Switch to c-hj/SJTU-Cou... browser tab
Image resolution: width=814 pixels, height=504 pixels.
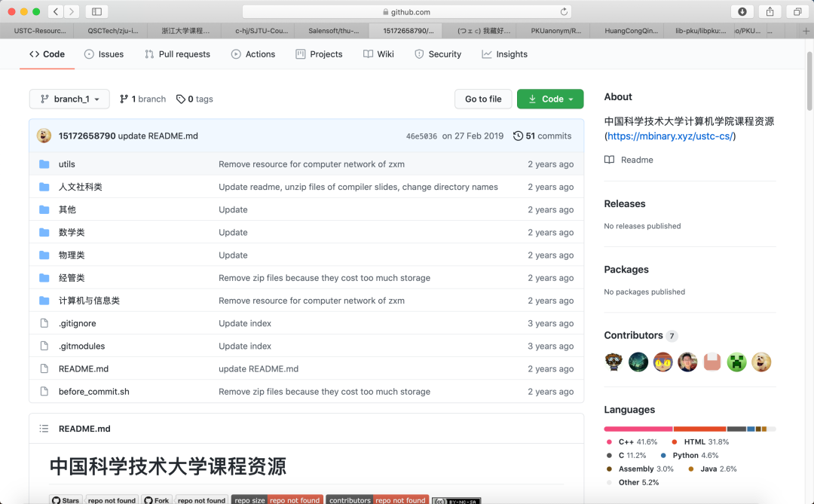click(259, 31)
